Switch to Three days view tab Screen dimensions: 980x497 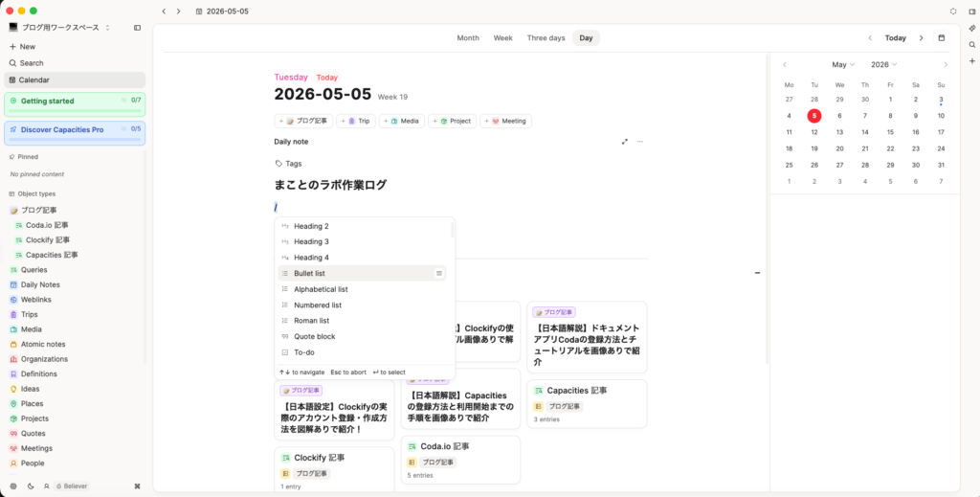coord(546,38)
